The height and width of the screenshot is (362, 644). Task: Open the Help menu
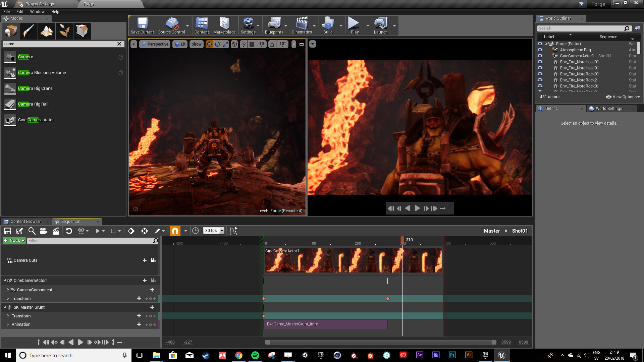tap(55, 12)
